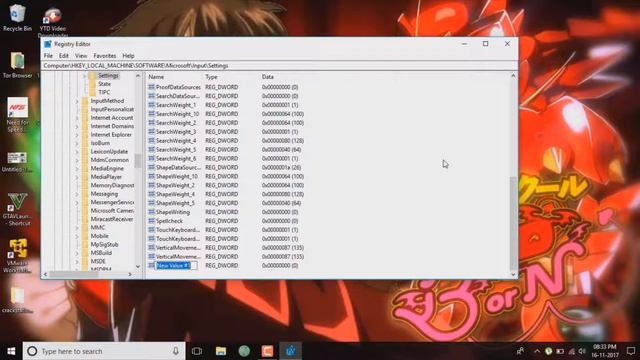Expand the IsoBurn key
This screenshot has width=640, height=360.
pos(77,143)
